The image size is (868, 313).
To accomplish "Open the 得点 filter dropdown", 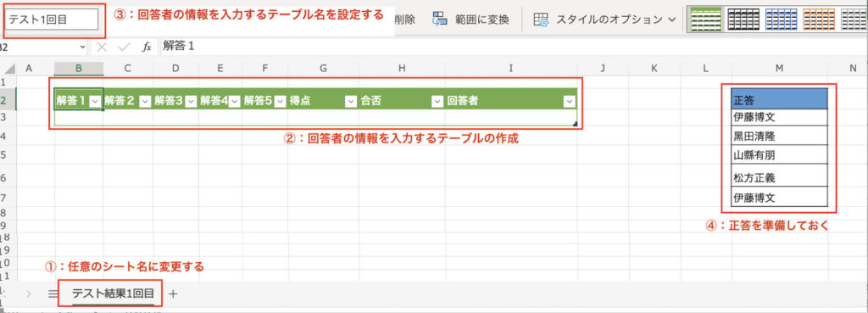I will pos(350,101).
